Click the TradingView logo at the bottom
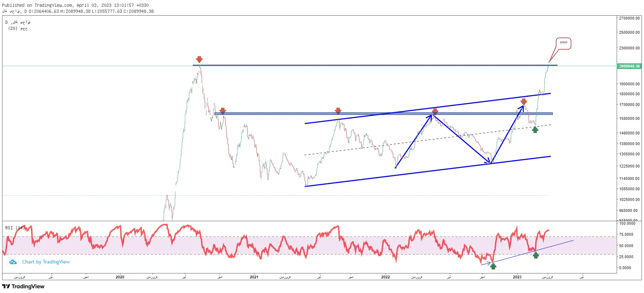644x293 pixels. point(23,287)
